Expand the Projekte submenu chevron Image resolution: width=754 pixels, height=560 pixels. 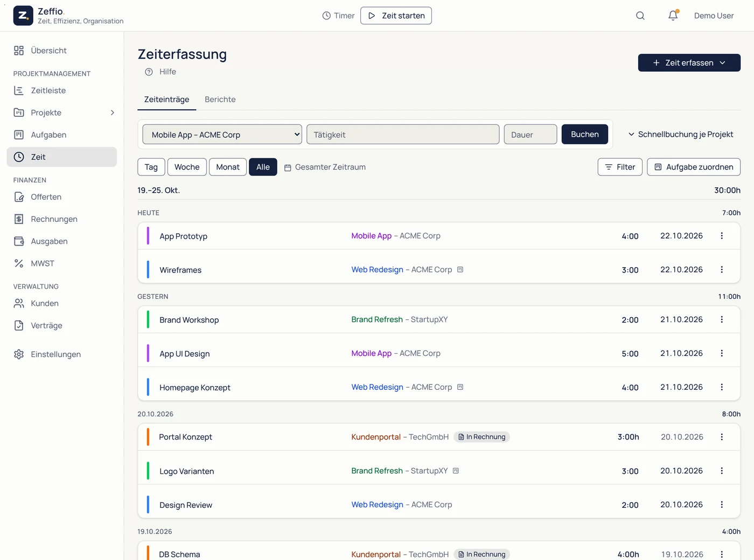point(113,113)
